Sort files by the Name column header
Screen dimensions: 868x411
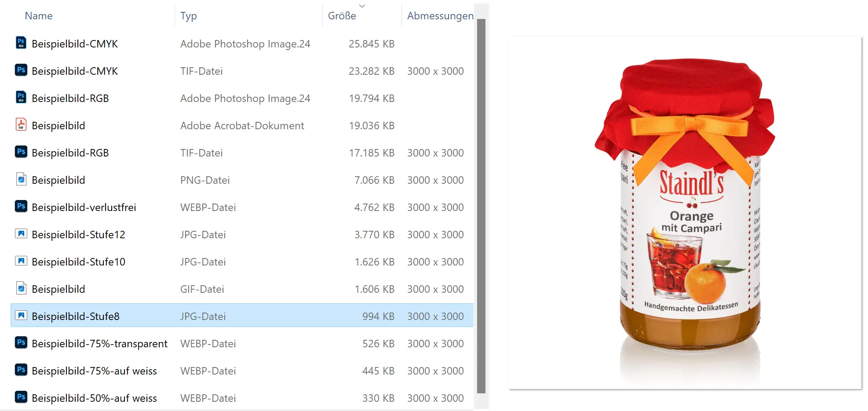(39, 16)
